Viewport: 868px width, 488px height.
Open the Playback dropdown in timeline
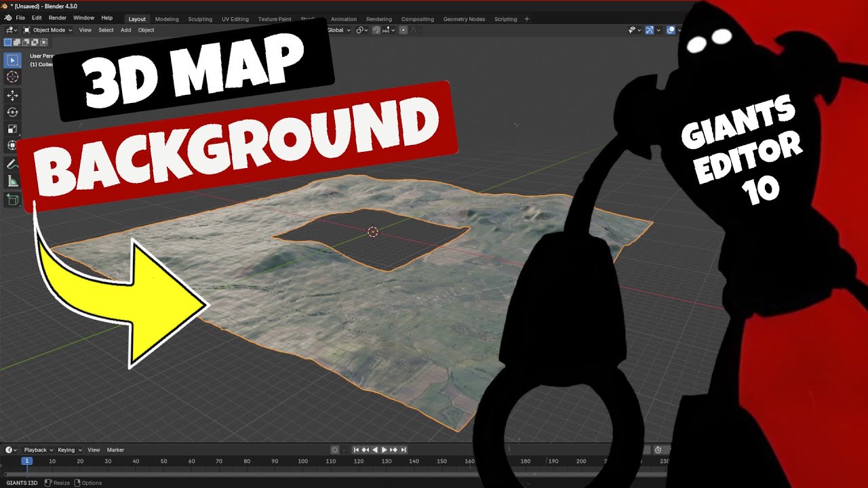38,450
